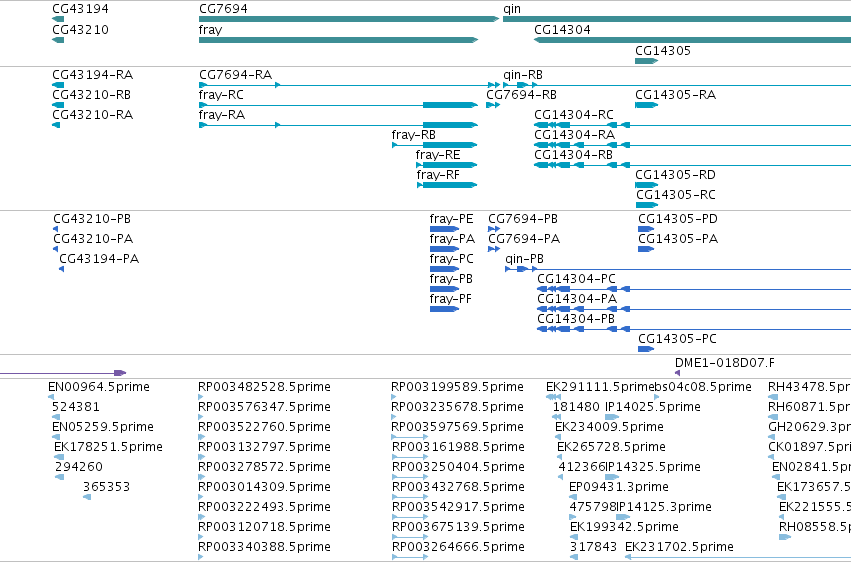Click protein feature CG43210-PA
Viewport: 851px width, 562px height.
(55, 249)
